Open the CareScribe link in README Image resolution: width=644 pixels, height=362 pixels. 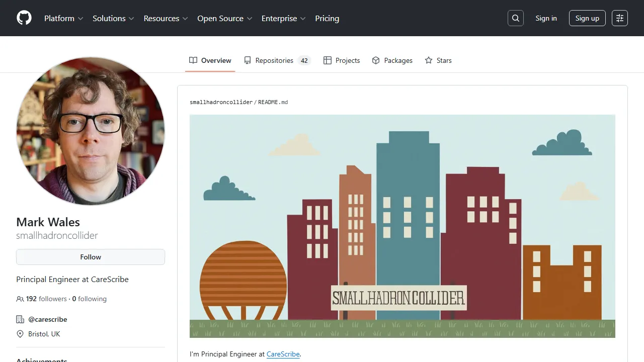click(x=283, y=354)
